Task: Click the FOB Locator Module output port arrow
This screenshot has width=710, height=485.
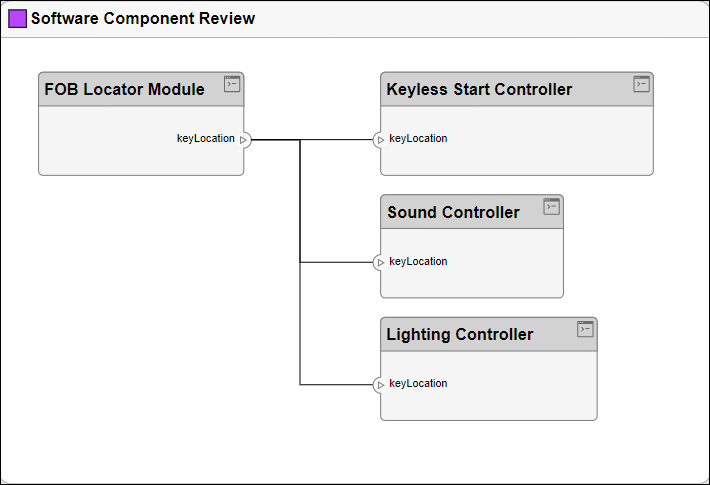Action: pos(244,140)
